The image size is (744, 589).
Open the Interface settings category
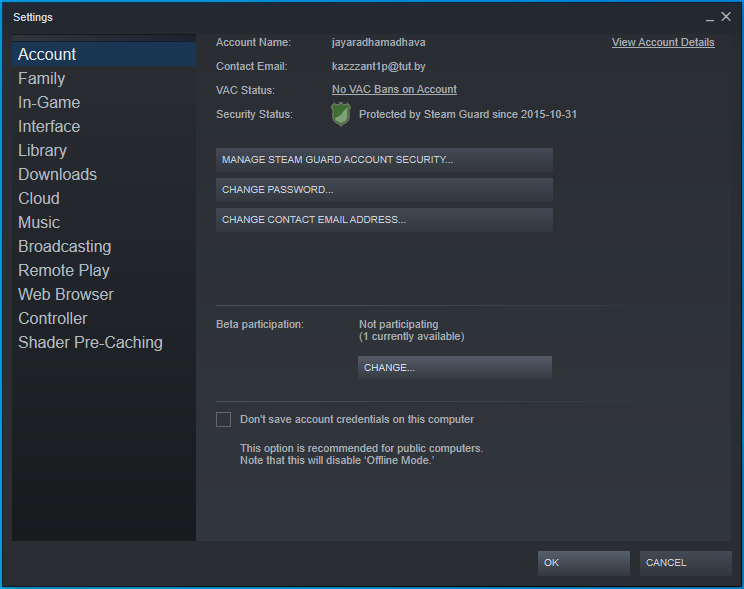pos(104,126)
